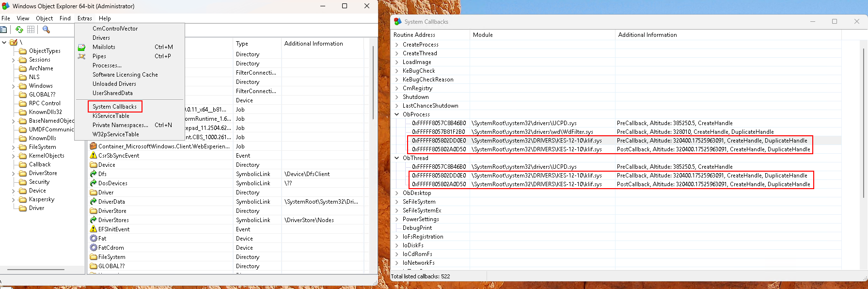The image size is (868, 289).
Task: Choose W32pServiceTable from Extras menu
Action: tap(116, 134)
